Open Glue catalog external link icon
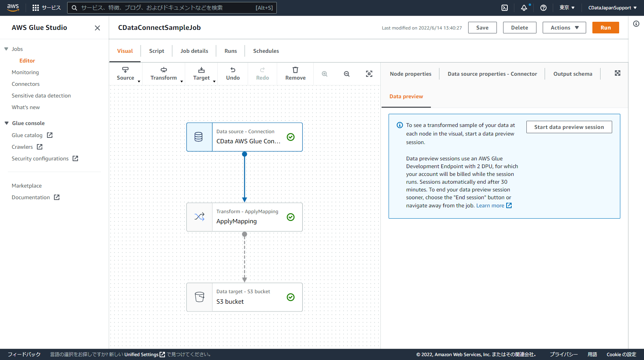Image resolution: width=644 pixels, height=360 pixels. tap(50, 135)
